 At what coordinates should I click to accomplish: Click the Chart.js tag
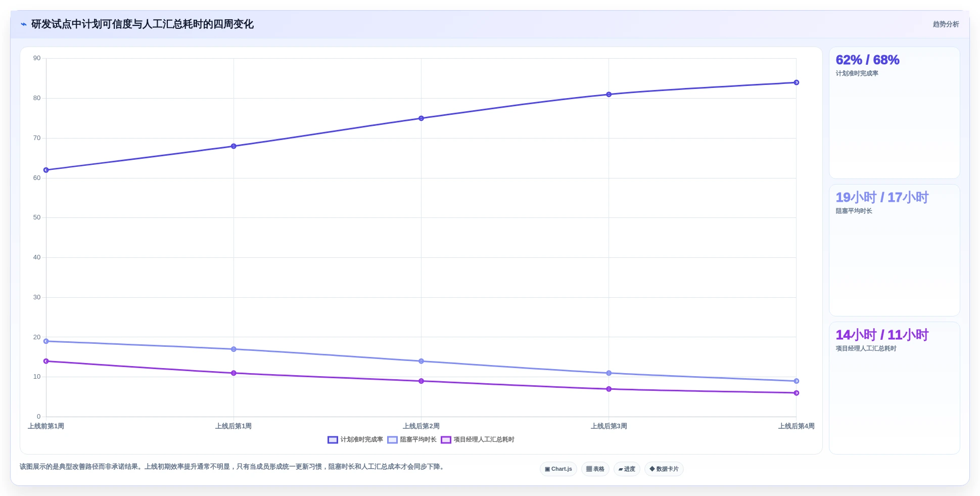(x=558, y=469)
